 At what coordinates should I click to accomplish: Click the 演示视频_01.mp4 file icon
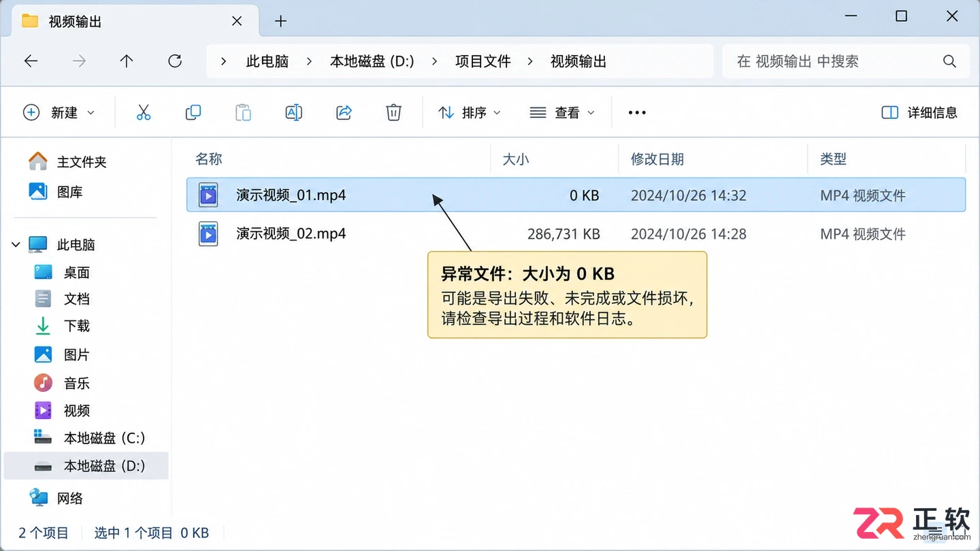point(208,195)
